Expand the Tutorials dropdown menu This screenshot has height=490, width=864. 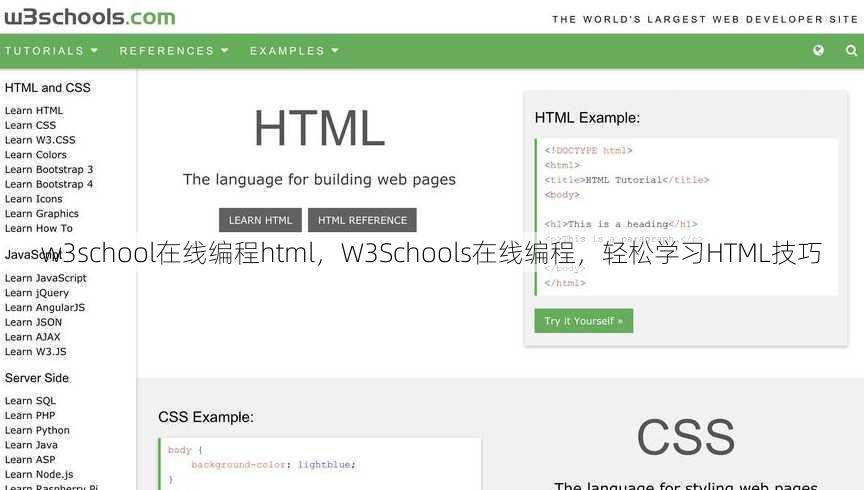(x=51, y=51)
